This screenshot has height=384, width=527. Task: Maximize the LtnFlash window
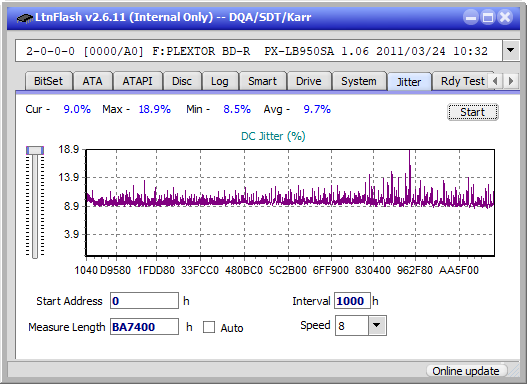click(488, 17)
